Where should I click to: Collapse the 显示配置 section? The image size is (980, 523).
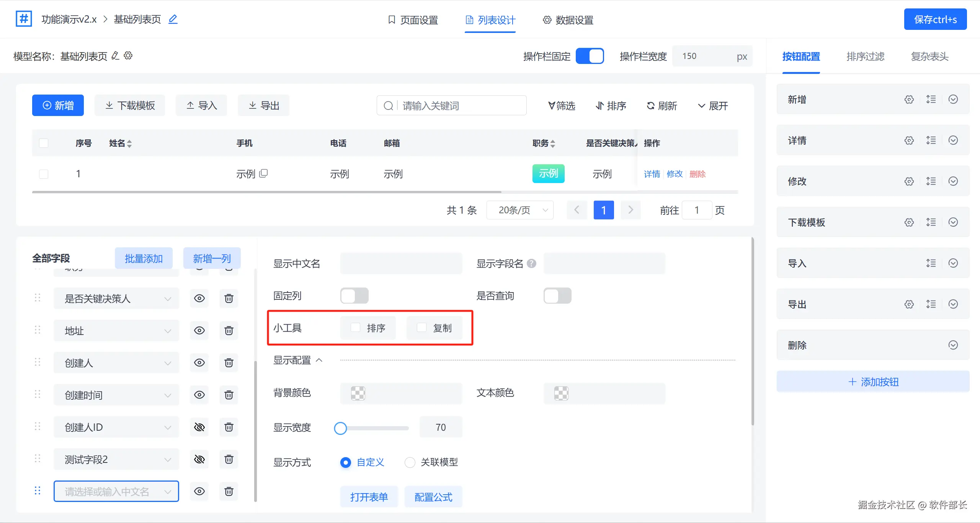pyautogui.click(x=319, y=360)
